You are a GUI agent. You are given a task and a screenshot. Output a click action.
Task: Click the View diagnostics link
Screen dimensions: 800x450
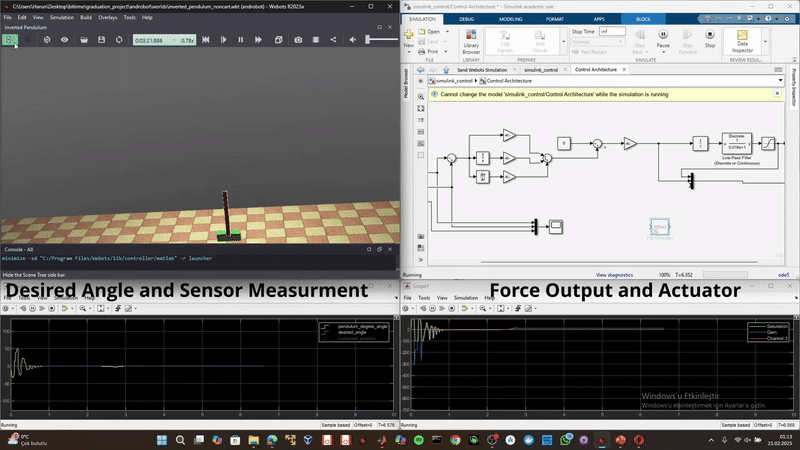(614, 275)
